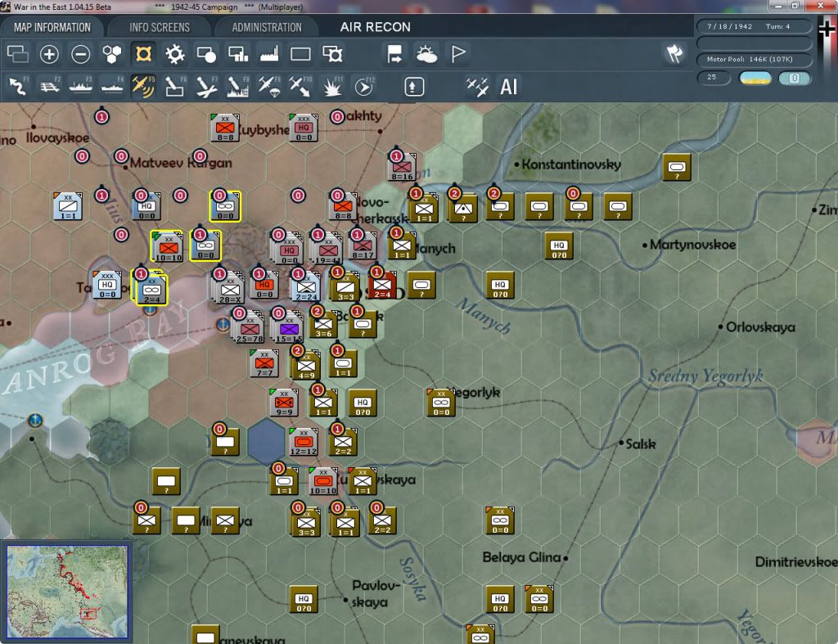Click the explosion (F11) toolbar icon

click(x=332, y=87)
